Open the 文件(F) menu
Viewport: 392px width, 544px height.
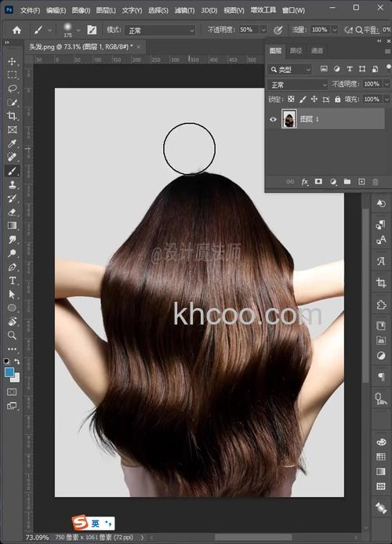pos(30,11)
